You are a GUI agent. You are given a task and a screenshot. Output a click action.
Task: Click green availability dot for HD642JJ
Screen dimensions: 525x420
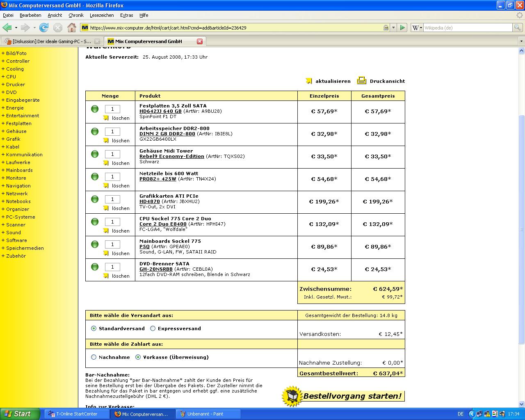coord(95,109)
